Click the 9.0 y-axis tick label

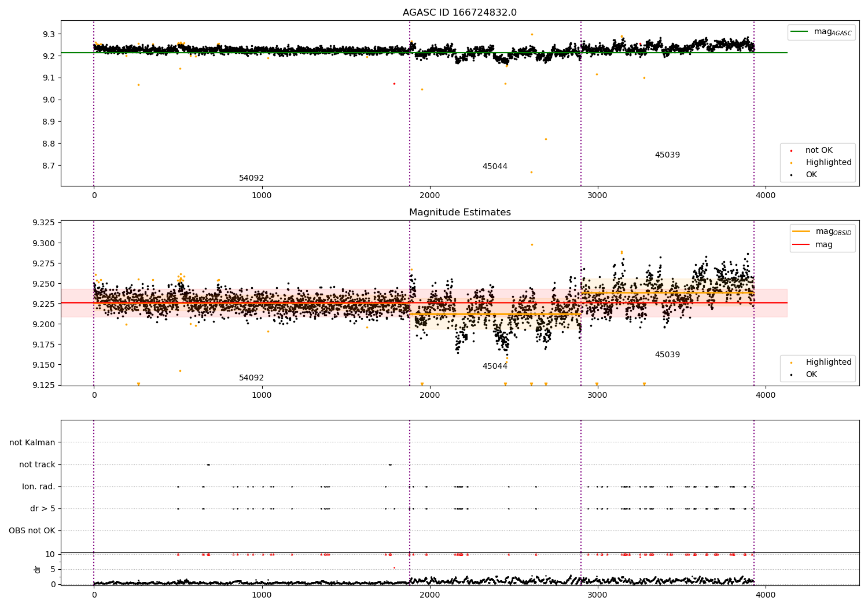coord(49,100)
